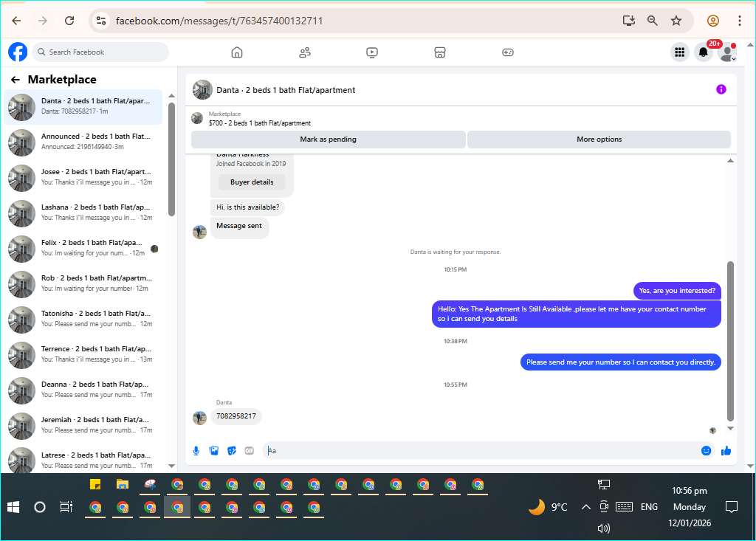Viewport: 756px width, 541px height.
Task: Open the Gaming controller icon
Action: pos(508,52)
